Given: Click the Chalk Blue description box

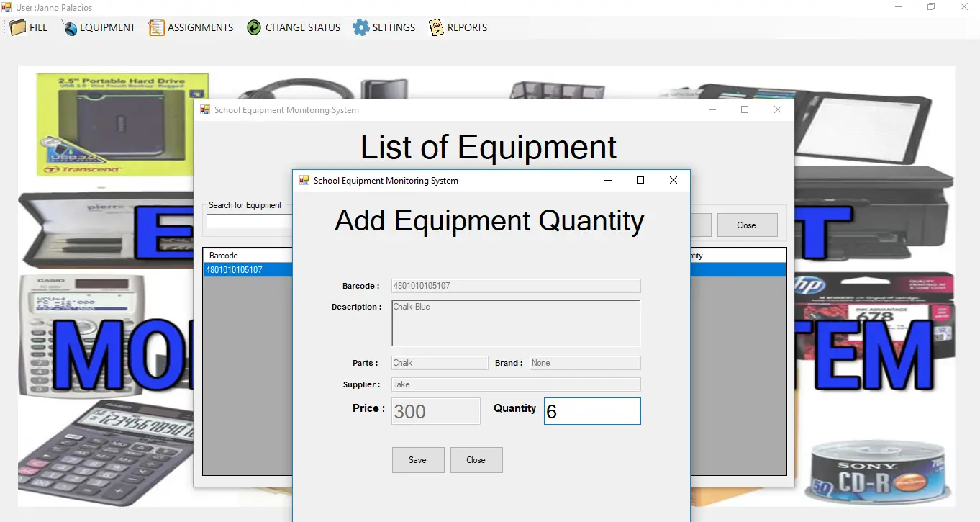Looking at the screenshot, I should (x=515, y=323).
